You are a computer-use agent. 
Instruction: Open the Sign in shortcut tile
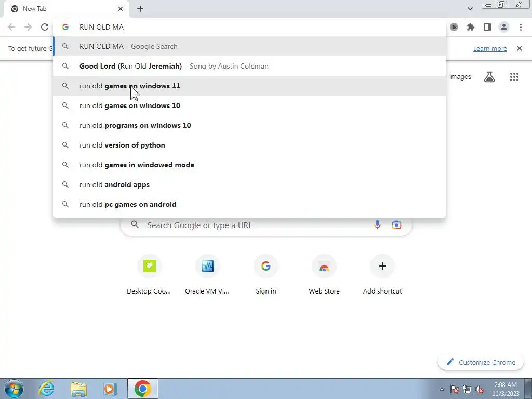265,275
